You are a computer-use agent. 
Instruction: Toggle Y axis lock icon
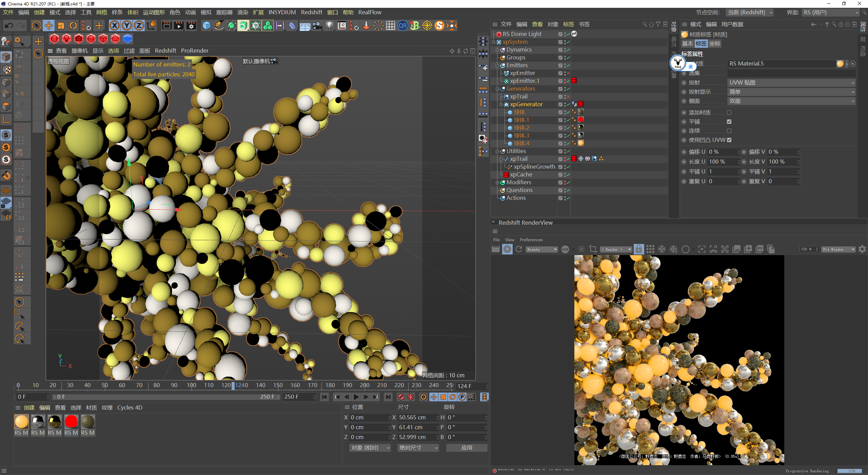click(127, 25)
